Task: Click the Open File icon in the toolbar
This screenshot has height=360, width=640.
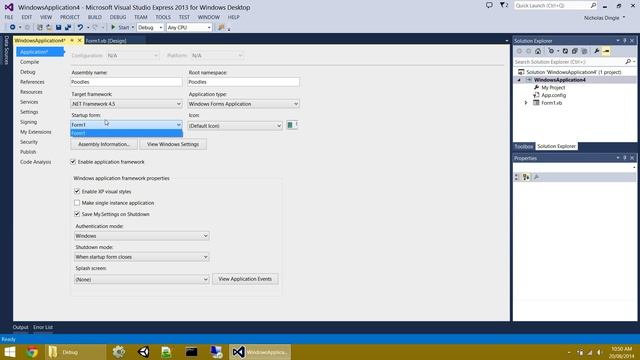Action: pos(49,27)
